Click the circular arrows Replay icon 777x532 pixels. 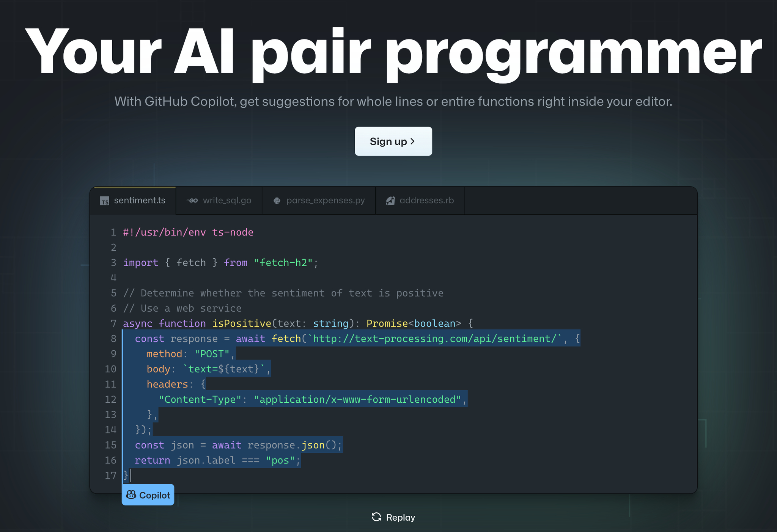click(376, 517)
